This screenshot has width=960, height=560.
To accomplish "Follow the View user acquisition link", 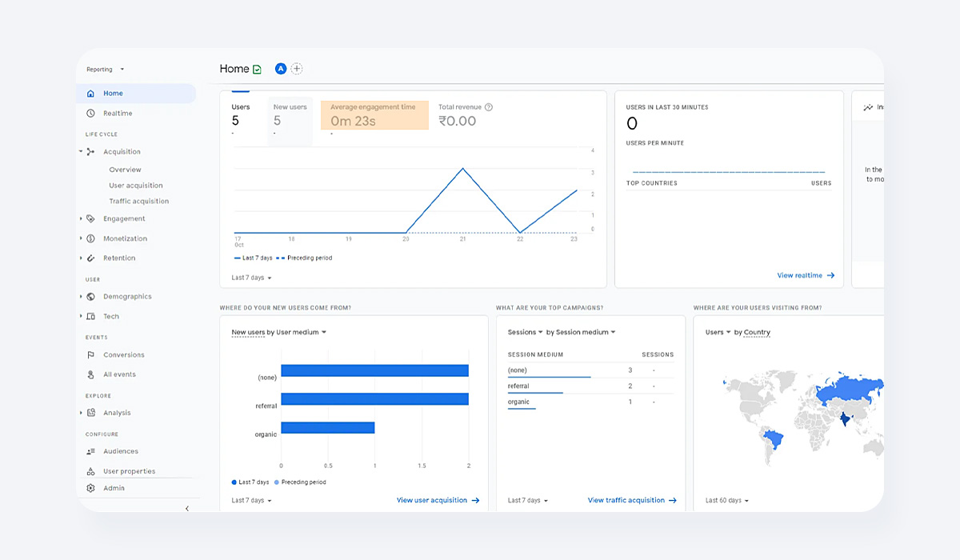I will point(438,500).
